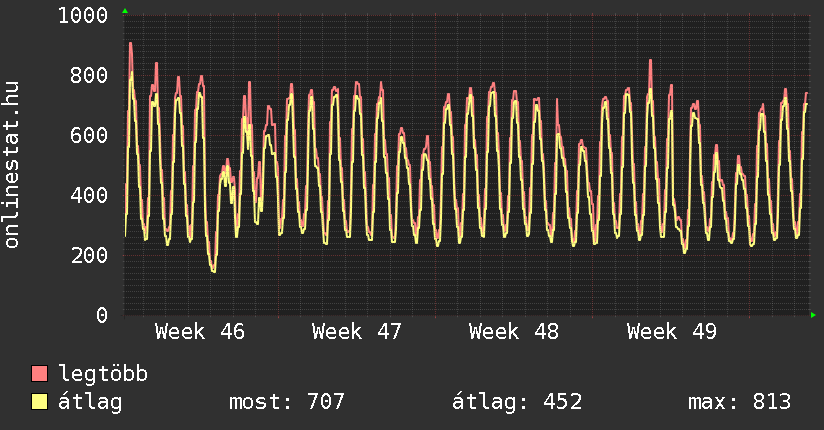Select the Week 48 axis label
824x430 pixels.
[514, 332]
